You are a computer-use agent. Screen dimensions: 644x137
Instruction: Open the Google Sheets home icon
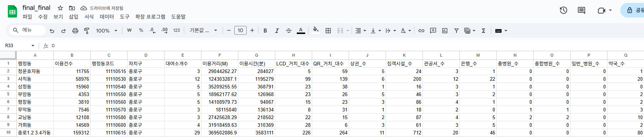pos(12,12)
